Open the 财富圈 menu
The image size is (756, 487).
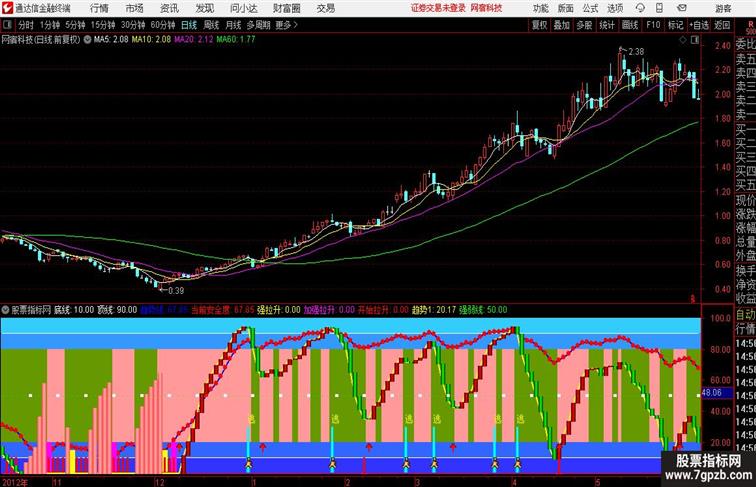(x=286, y=8)
